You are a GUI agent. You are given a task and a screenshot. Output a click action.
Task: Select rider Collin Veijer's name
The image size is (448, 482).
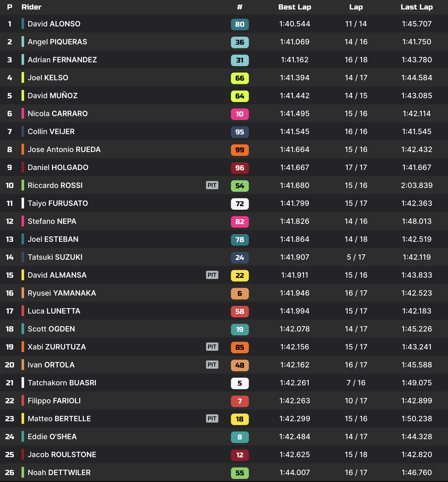point(51,132)
